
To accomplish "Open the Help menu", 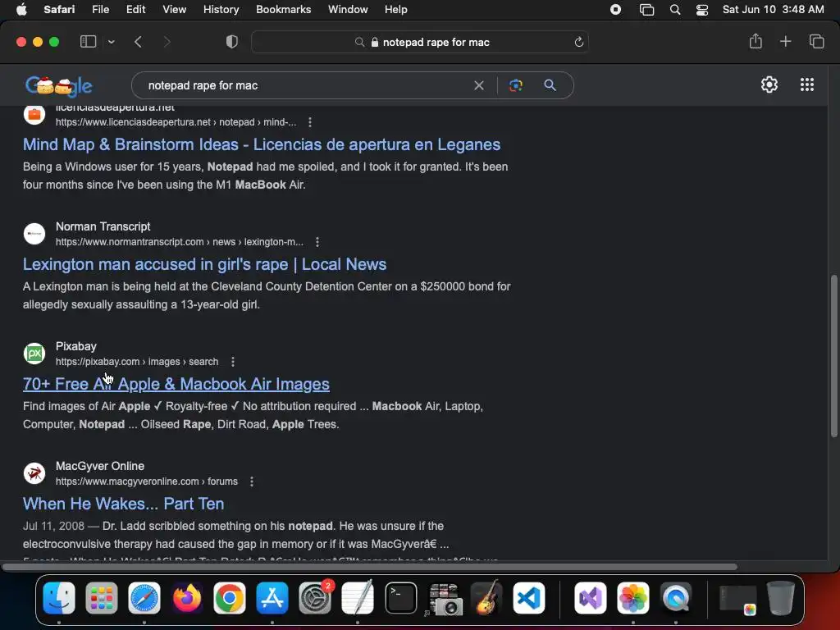I will coord(396,10).
